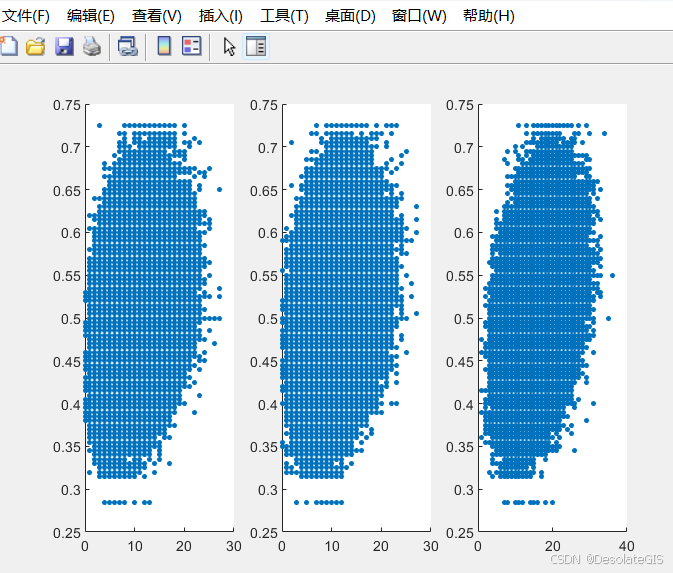The image size is (673, 573).
Task: Create a new figure with New icon
Action: 9,46
